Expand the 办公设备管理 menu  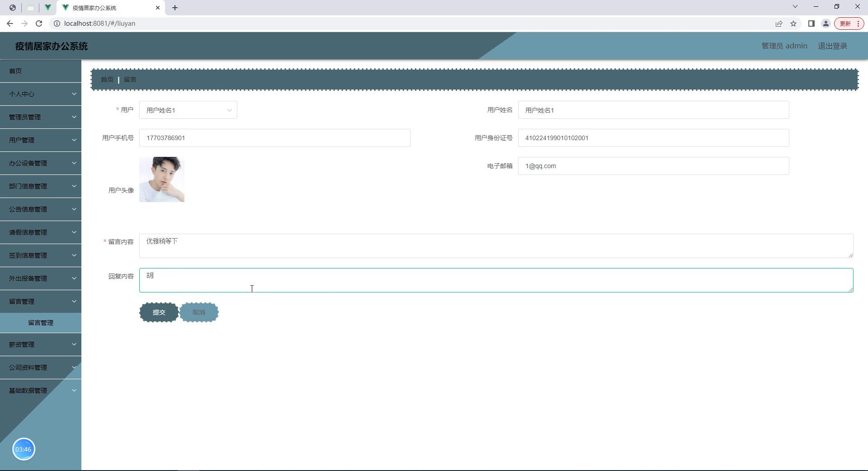41,163
